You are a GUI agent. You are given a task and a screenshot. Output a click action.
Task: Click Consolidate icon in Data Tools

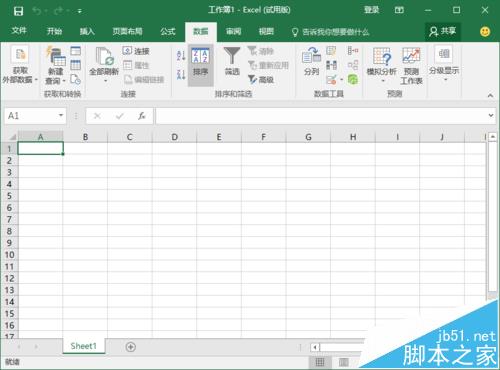click(x=353, y=51)
